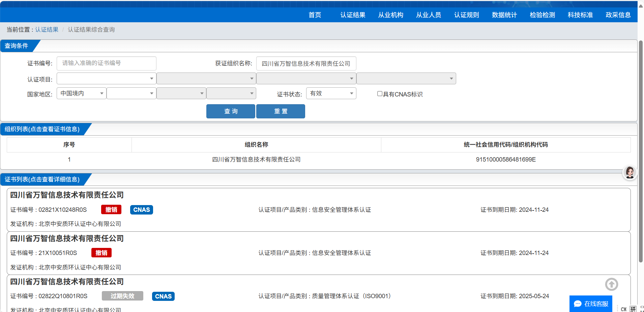This screenshot has height=312, width=644.
Task: Open the 从业机构 menu item
Action: 390,15
